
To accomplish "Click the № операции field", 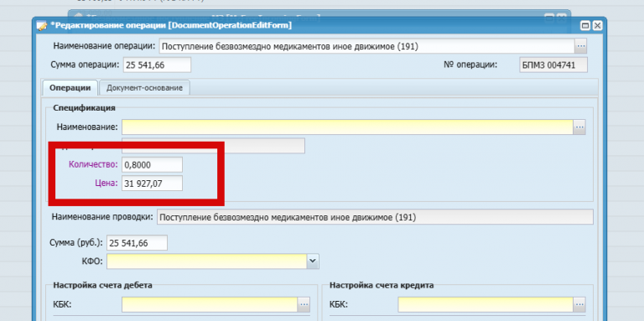I will [553, 65].
